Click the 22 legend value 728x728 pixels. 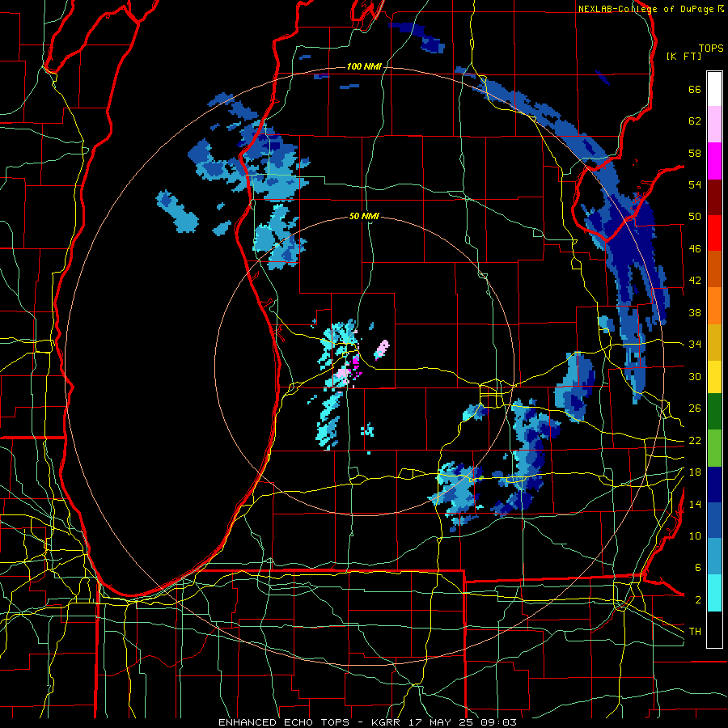695,441
